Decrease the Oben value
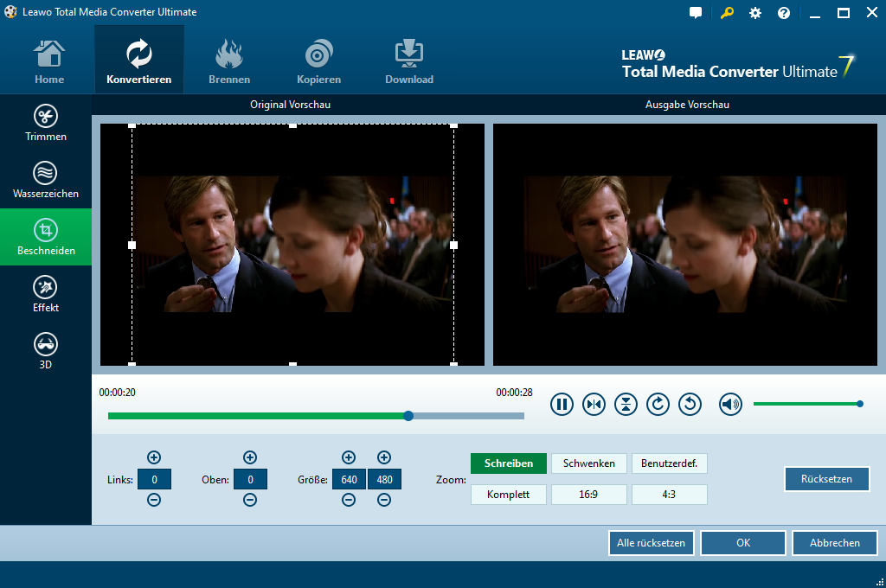Screen dimensions: 886x588 tap(250, 500)
